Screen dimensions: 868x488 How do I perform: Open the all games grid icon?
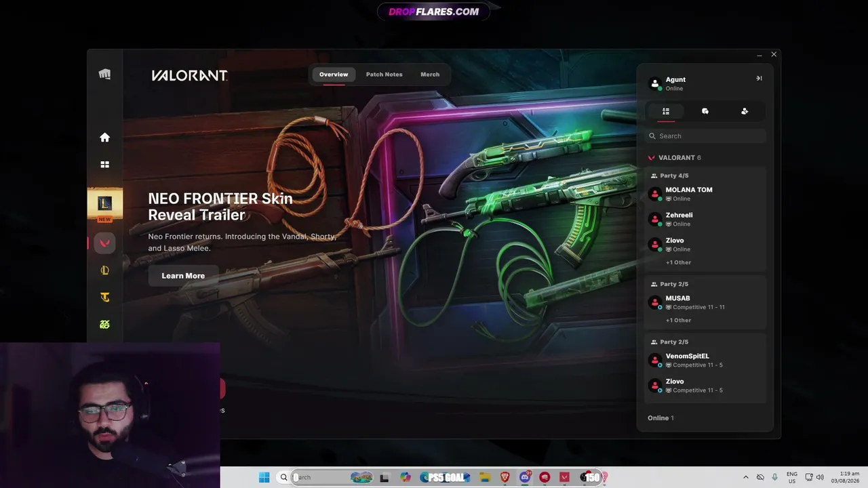click(104, 165)
